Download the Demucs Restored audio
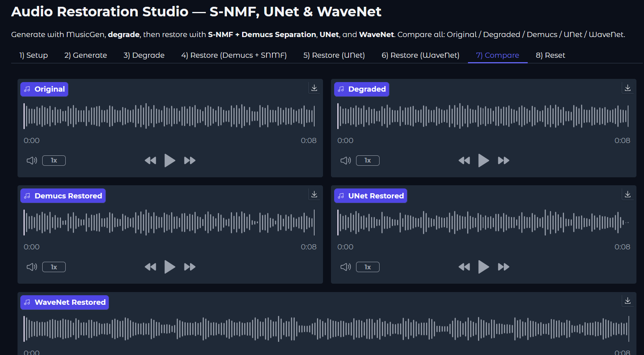Image resolution: width=644 pixels, height=355 pixels. click(314, 194)
